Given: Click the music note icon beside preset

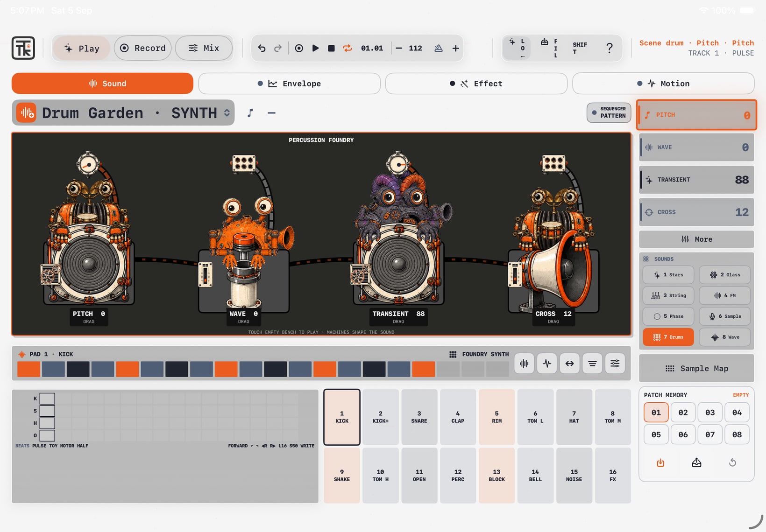Looking at the screenshot, I should pyautogui.click(x=250, y=113).
